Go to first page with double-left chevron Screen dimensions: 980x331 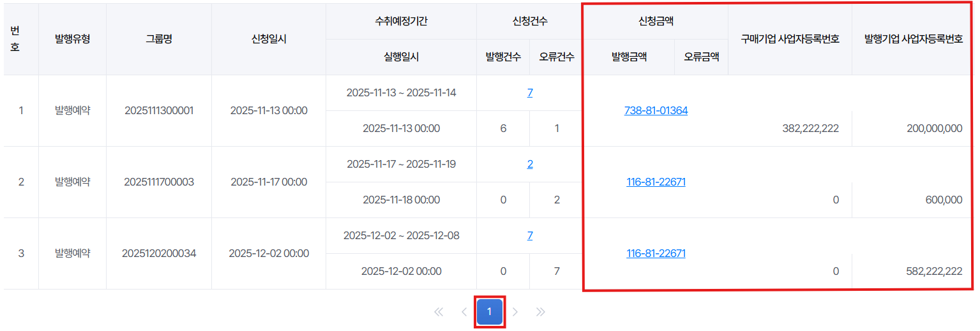[x=439, y=312]
